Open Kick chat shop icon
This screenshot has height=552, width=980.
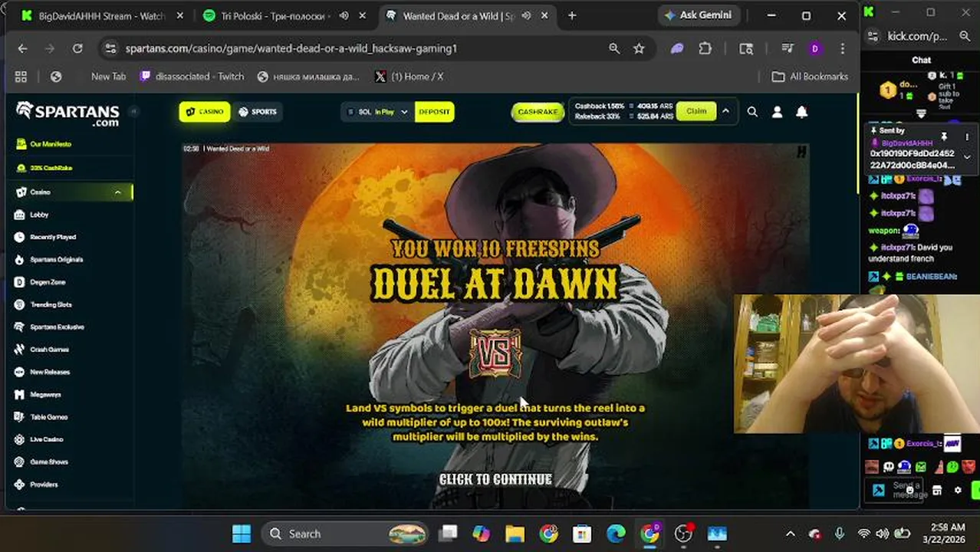(936, 490)
